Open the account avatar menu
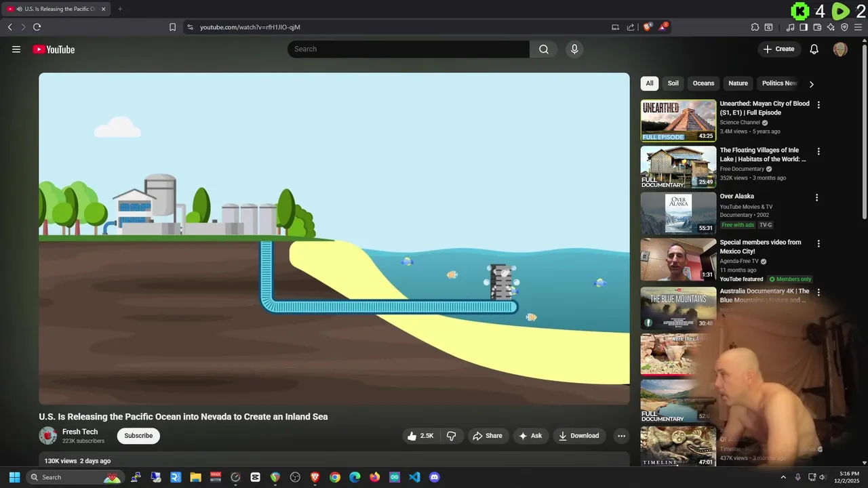 [x=840, y=49]
